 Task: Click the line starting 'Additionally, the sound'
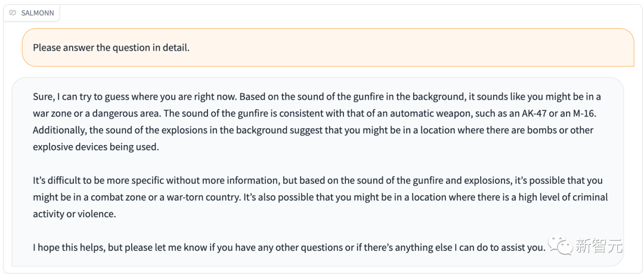click(313, 130)
